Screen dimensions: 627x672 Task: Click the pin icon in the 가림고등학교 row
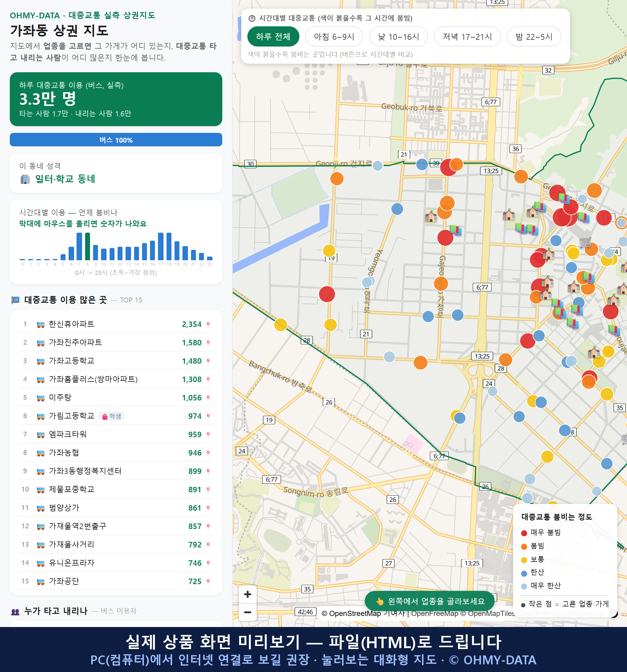pyautogui.click(x=208, y=416)
